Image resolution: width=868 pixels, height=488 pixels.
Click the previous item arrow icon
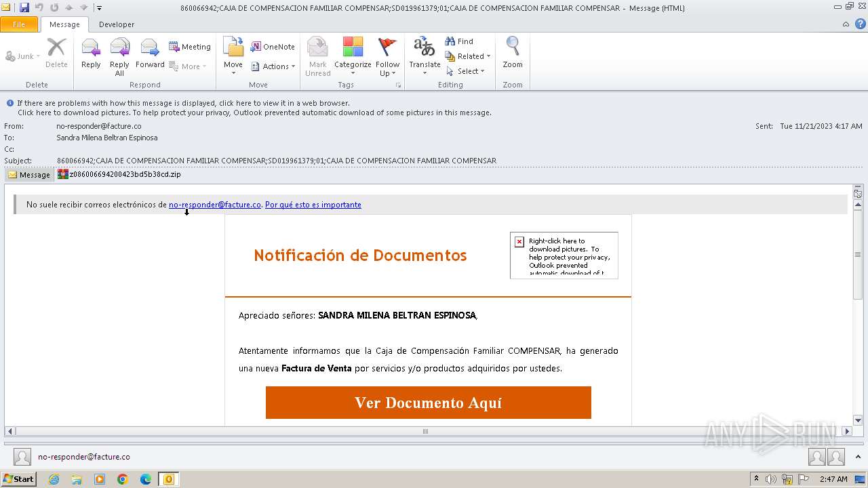click(x=69, y=7)
